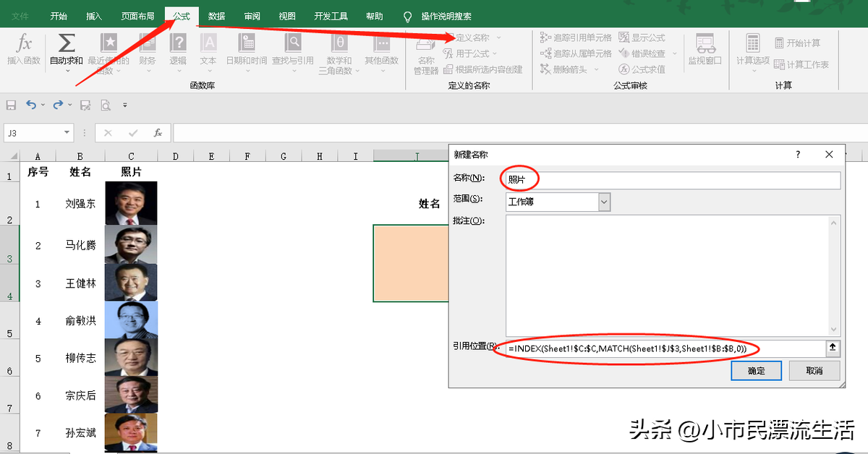Expand the Name Box dropdown arrow
This screenshot has width=868, height=454.
[67, 133]
